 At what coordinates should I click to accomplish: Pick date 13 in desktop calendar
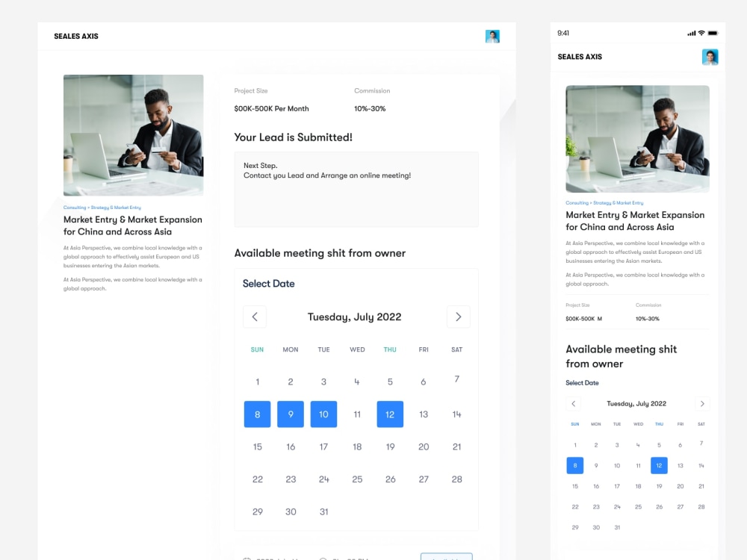tap(424, 414)
